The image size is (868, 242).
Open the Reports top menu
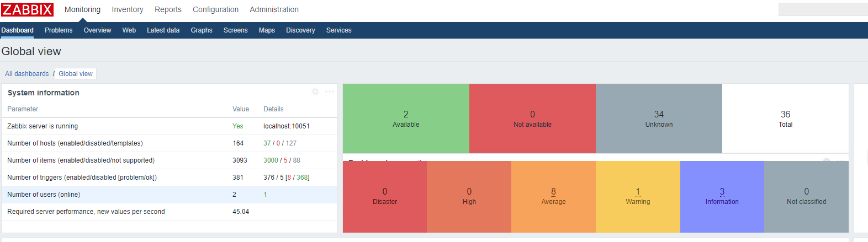point(168,9)
